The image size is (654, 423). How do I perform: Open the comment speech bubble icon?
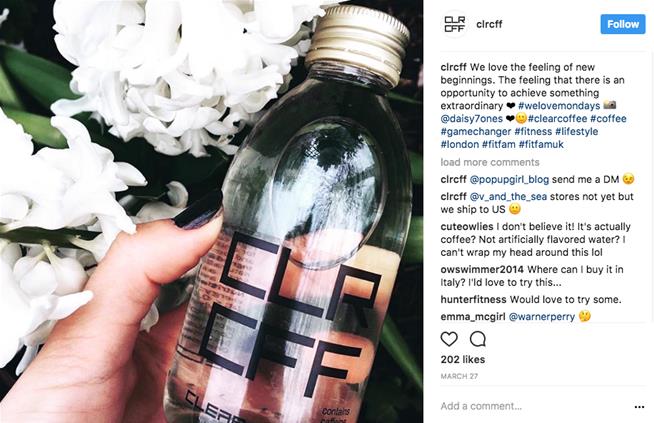478,339
